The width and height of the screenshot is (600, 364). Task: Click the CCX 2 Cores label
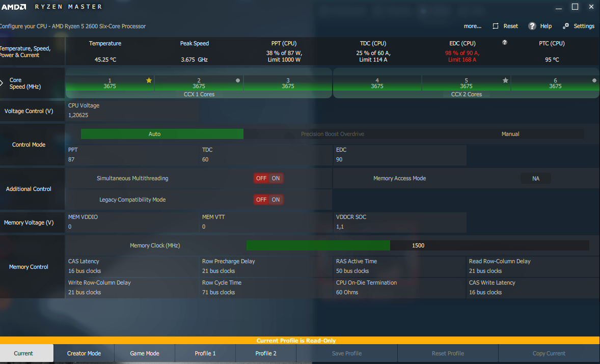pos(466,95)
